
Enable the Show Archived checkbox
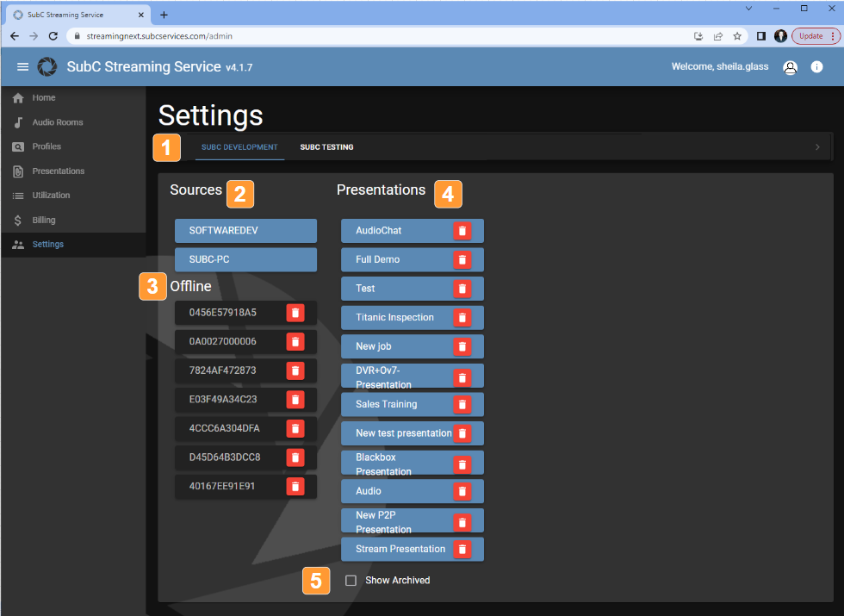coord(351,581)
